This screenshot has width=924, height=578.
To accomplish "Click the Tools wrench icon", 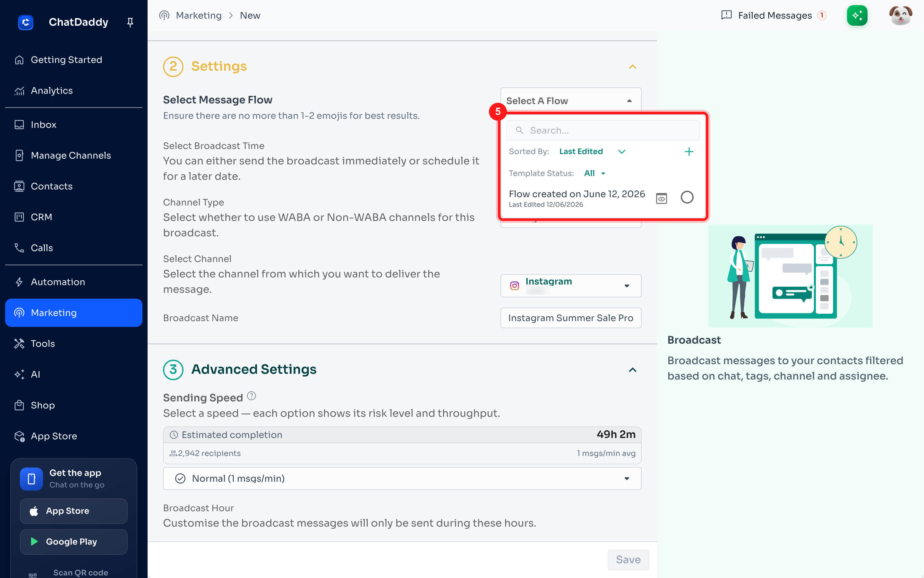I will coord(19,344).
